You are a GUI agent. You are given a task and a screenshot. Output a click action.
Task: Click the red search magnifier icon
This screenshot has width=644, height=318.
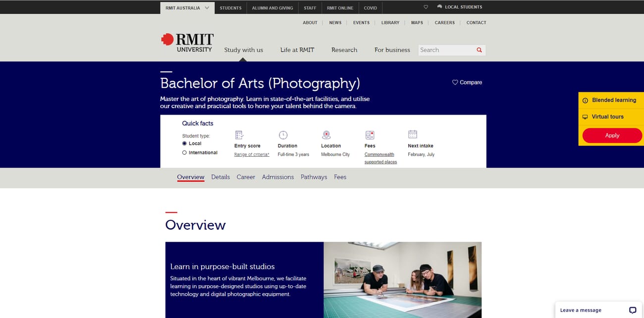(x=479, y=50)
